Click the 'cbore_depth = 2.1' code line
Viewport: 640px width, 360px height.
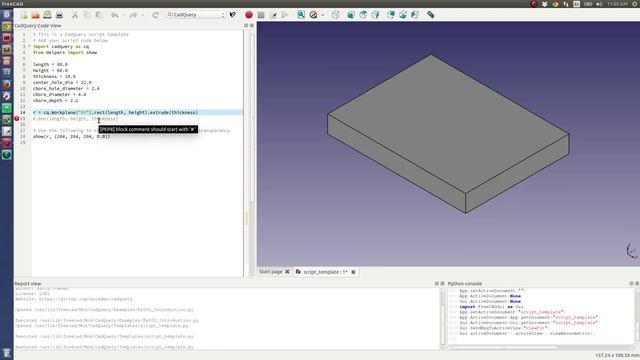click(56, 100)
